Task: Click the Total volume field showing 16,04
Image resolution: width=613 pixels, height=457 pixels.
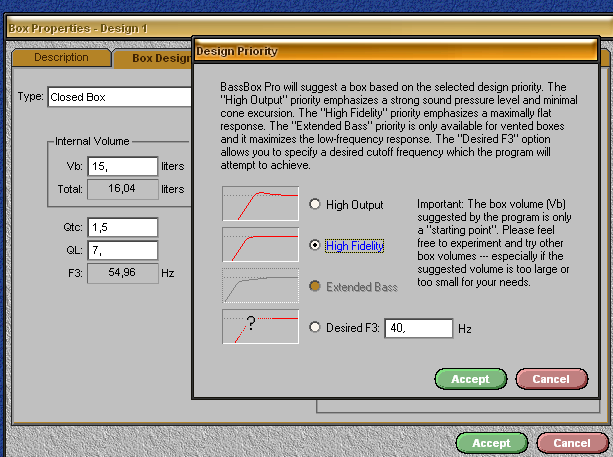Action: [123, 189]
